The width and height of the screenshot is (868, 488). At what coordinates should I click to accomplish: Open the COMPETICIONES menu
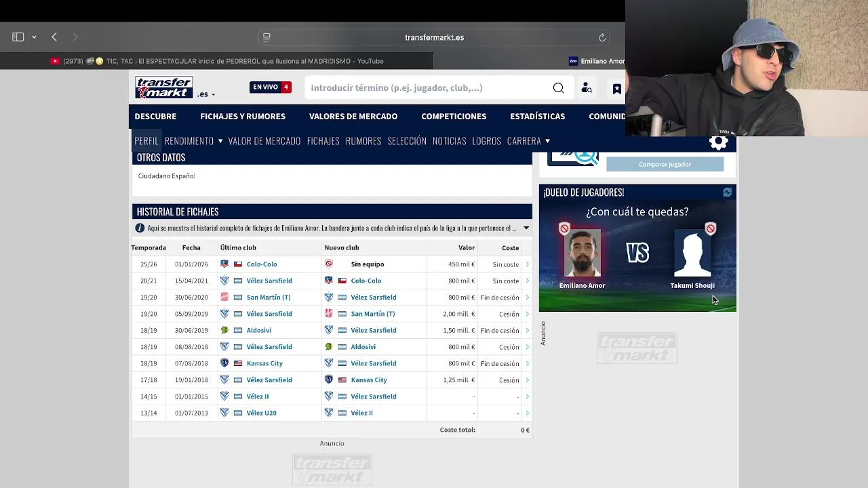coord(454,117)
